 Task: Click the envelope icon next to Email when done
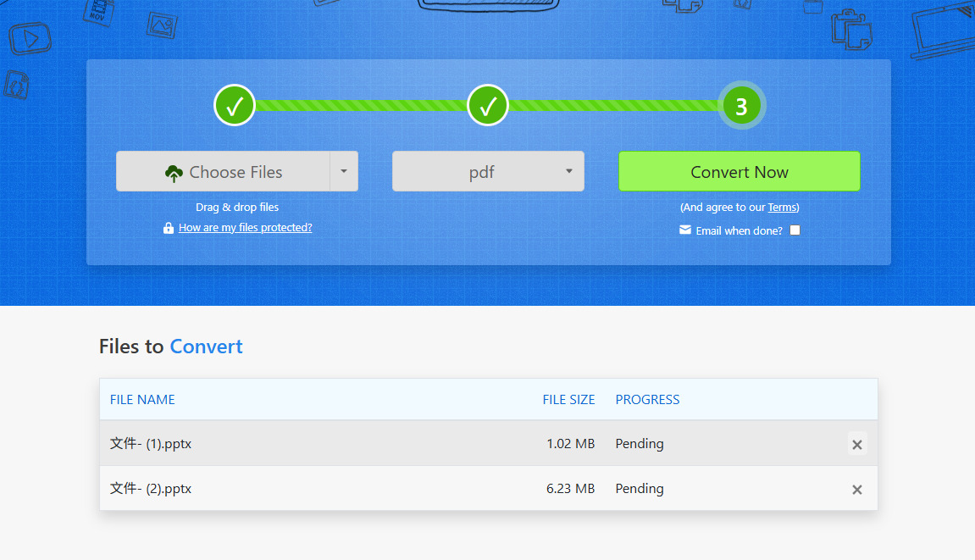(x=685, y=230)
